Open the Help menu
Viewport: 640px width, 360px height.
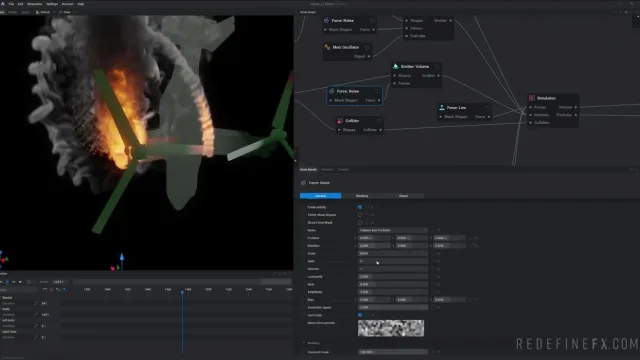[81, 4]
